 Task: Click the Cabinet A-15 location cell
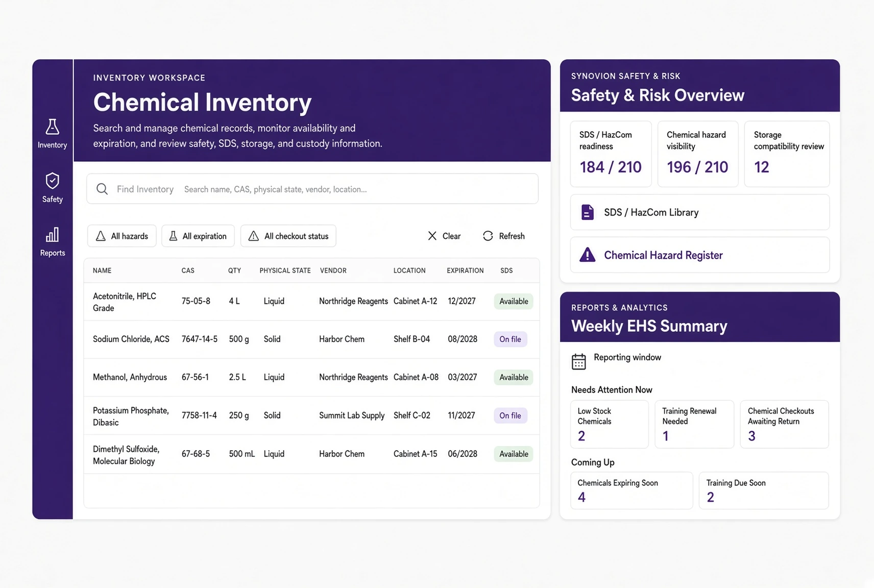click(x=415, y=454)
